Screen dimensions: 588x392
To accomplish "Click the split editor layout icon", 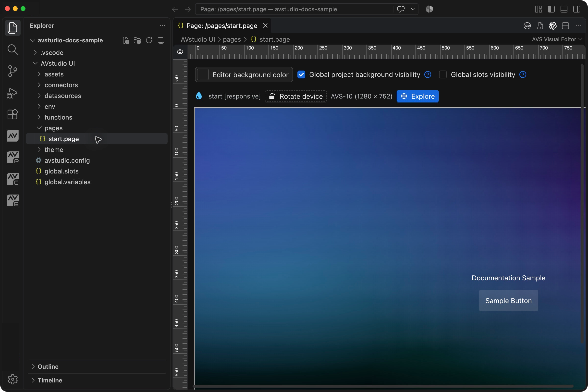I will click(x=565, y=26).
